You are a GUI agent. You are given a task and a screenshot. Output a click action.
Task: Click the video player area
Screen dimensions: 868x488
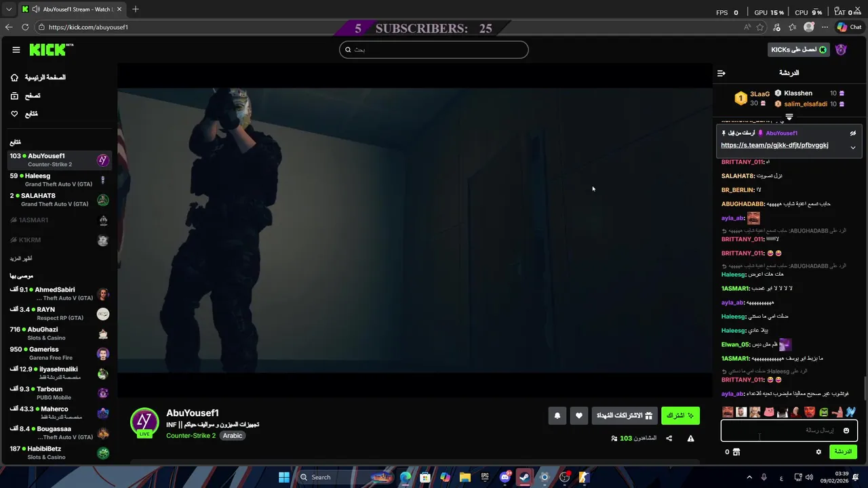pos(415,230)
